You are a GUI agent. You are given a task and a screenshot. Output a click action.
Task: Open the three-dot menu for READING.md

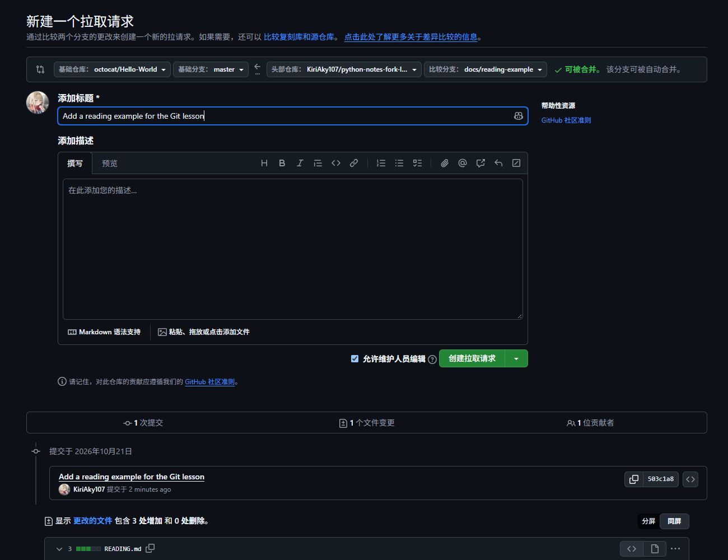[675, 549]
